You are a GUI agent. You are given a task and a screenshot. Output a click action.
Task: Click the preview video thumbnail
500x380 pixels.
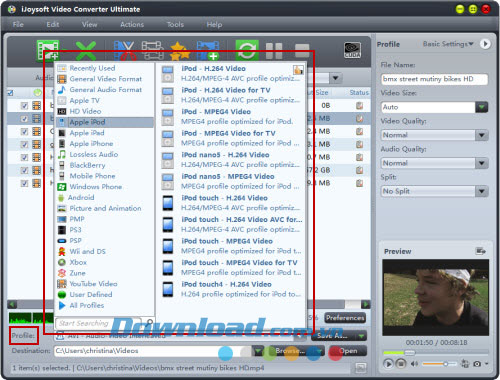435,297
